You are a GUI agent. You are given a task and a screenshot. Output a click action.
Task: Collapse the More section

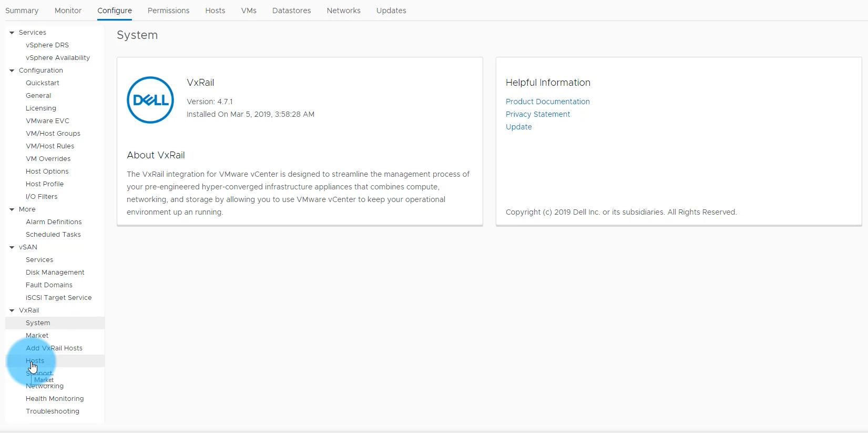[12, 209]
